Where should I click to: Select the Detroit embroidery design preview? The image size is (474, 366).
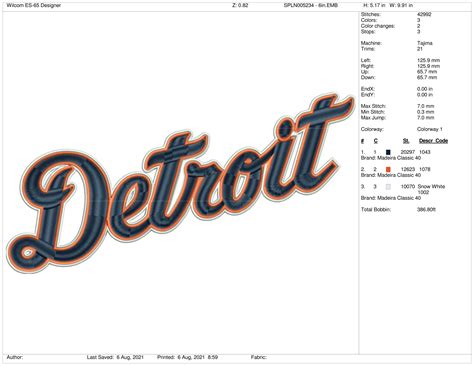(180, 183)
